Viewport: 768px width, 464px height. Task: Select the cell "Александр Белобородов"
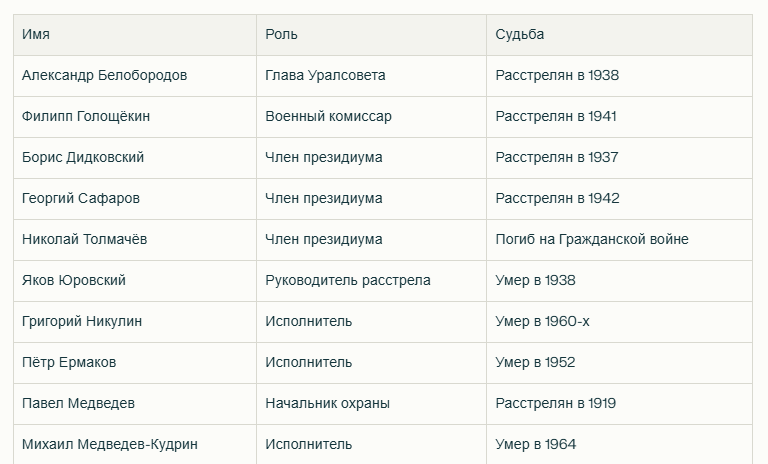pyautogui.click(x=104, y=76)
